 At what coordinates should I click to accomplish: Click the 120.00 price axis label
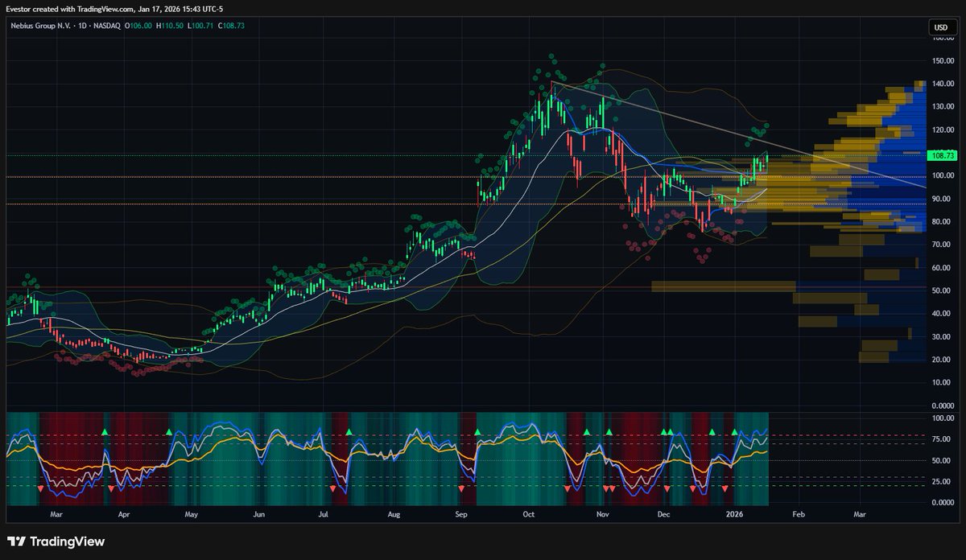(x=943, y=130)
